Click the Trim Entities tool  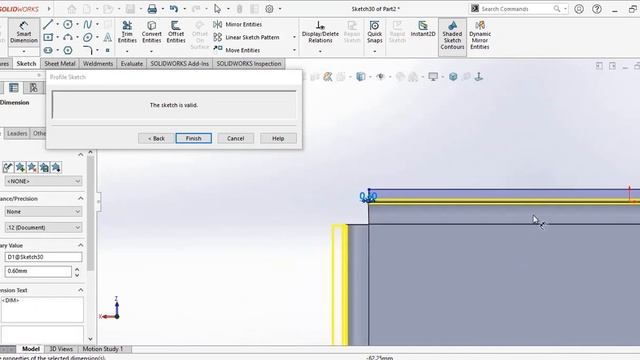[x=127, y=32]
